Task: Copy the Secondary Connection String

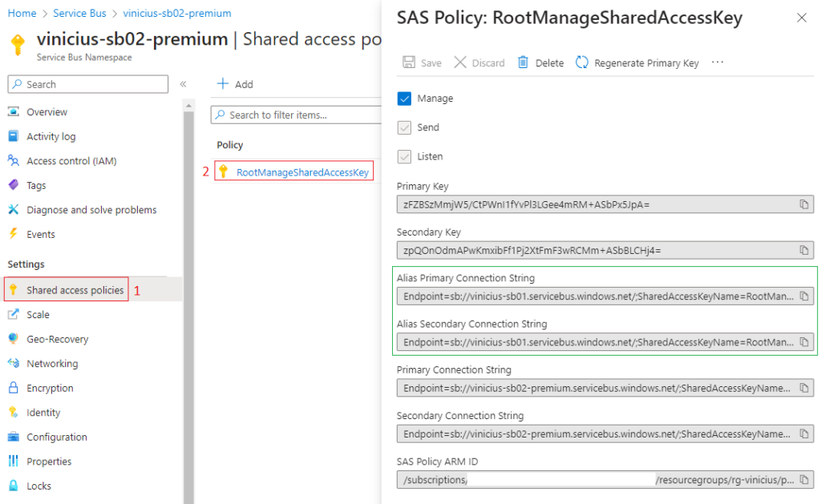Action: [x=803, y=433]
